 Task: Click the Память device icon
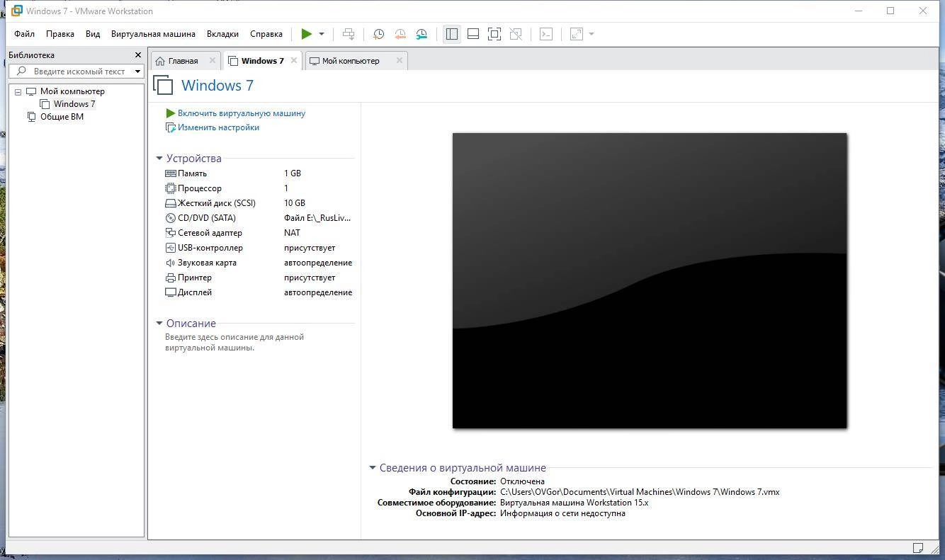coord(170,173)
